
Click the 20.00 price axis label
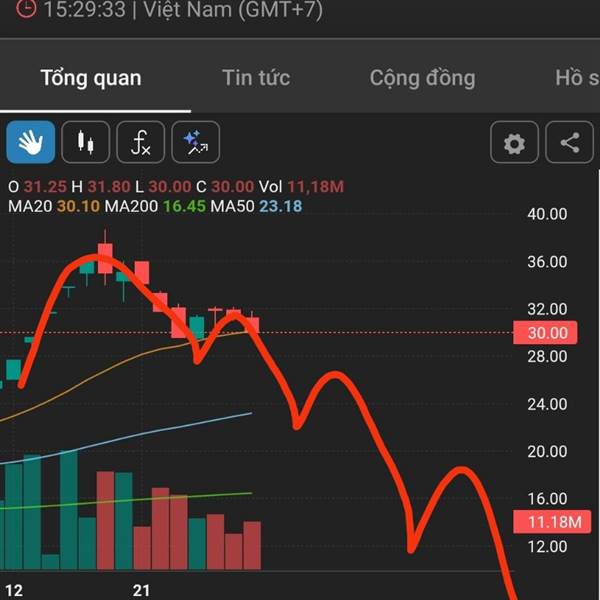pos(547,452)
